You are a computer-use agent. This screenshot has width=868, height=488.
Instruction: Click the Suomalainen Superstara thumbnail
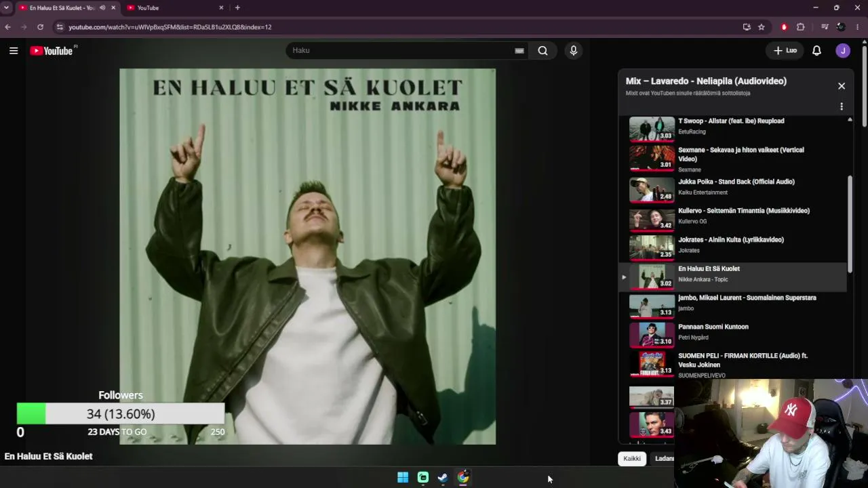click(652, 306)
